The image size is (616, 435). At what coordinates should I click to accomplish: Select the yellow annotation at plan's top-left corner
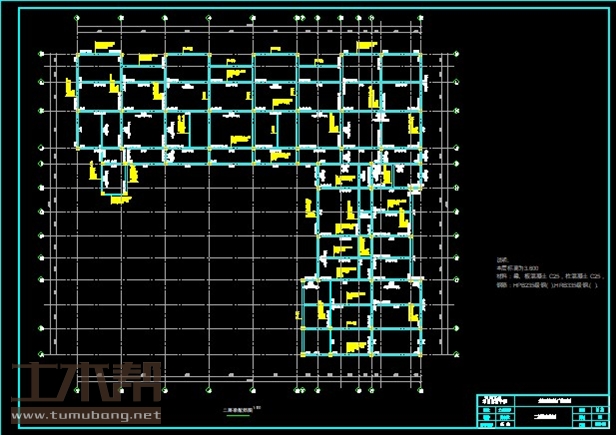point(106,46)
